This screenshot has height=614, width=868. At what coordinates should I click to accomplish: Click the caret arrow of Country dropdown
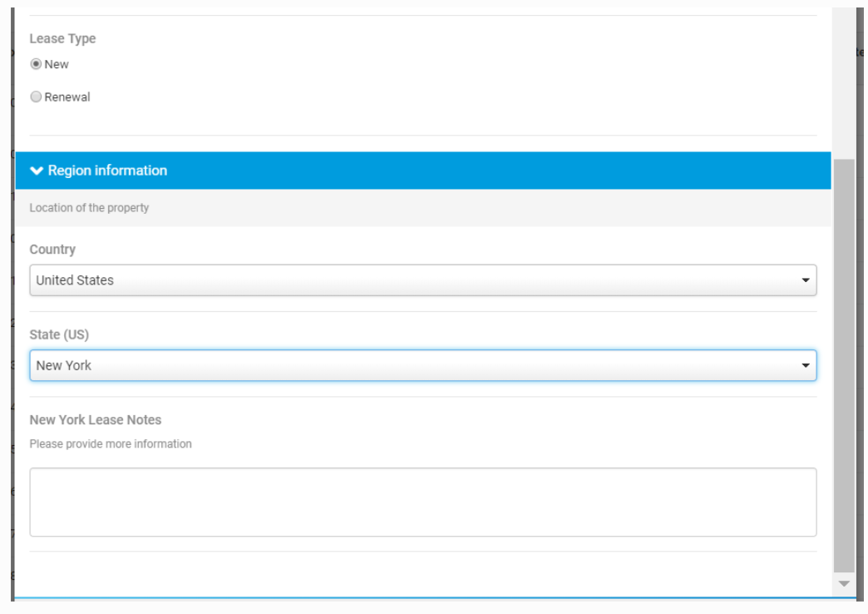click(805, 280)
